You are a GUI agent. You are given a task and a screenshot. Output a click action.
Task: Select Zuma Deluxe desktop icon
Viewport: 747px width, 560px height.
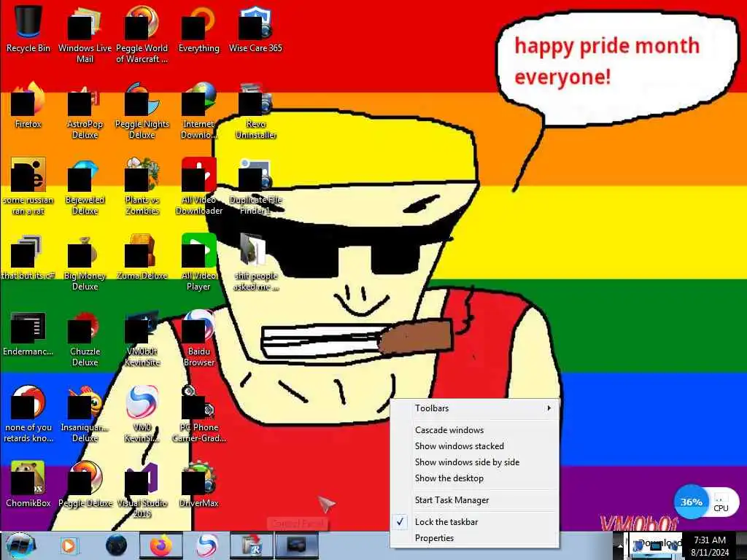click(x=142, y=257)
